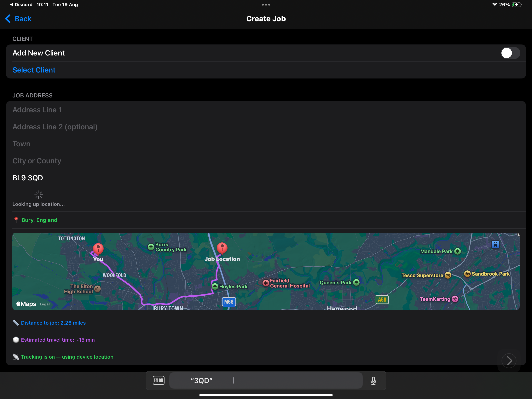Tap the Bury, England location result
Image resolution: width=532 pixels, height=399 pixels.
(x=39, y=220)
